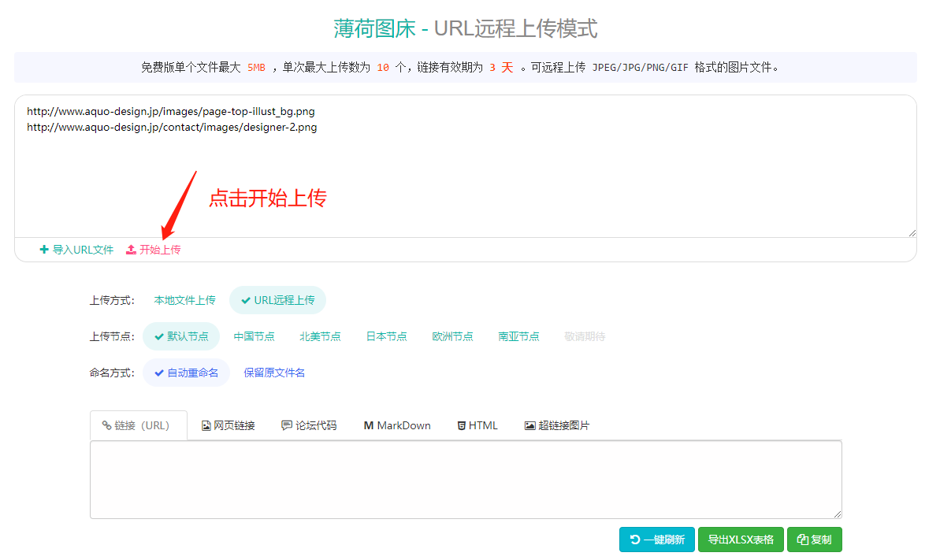940x560 pixels.
Task: Click 一键刷新 button
Action: tap(657, 540)
